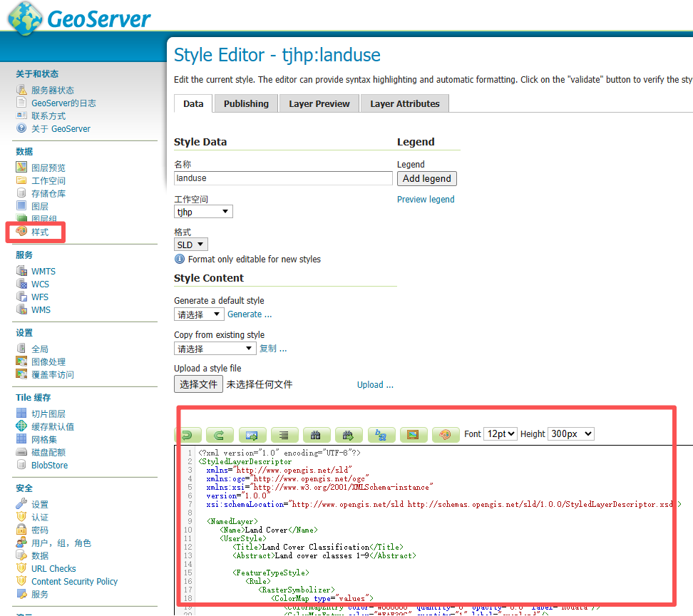Click the find-next binoculars-with-arrow button
Viewport: 693px width, 616px height.
point(349,436)
